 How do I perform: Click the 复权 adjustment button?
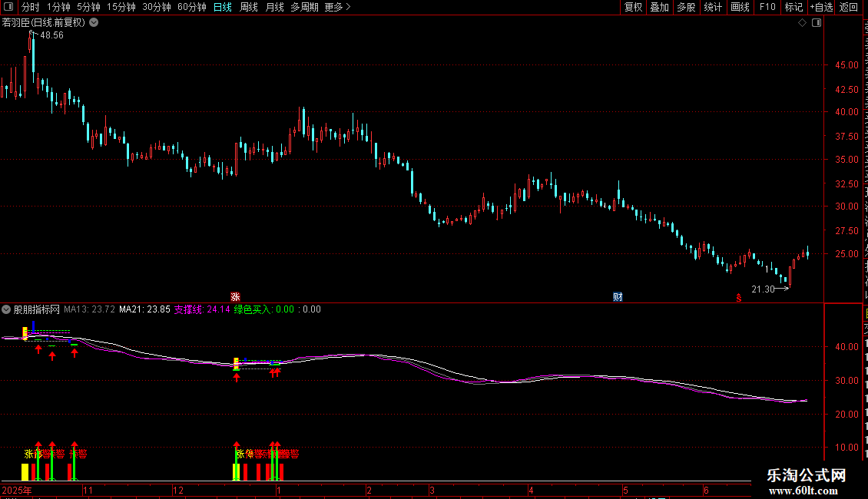pos(633,7)
